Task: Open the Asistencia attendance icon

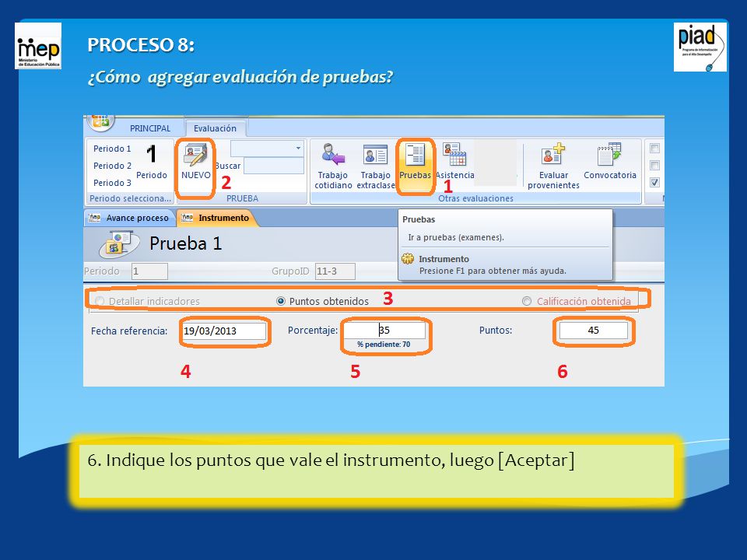Action: point(454,154)
